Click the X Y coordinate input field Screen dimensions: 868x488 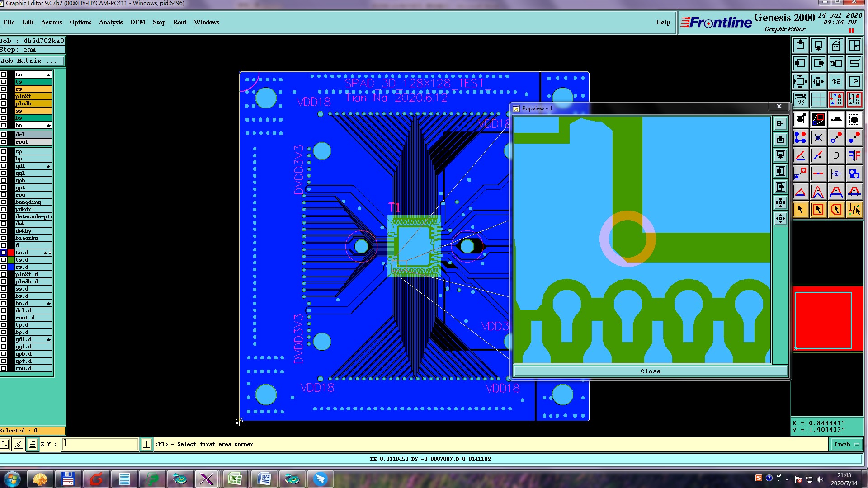(99, 444)
